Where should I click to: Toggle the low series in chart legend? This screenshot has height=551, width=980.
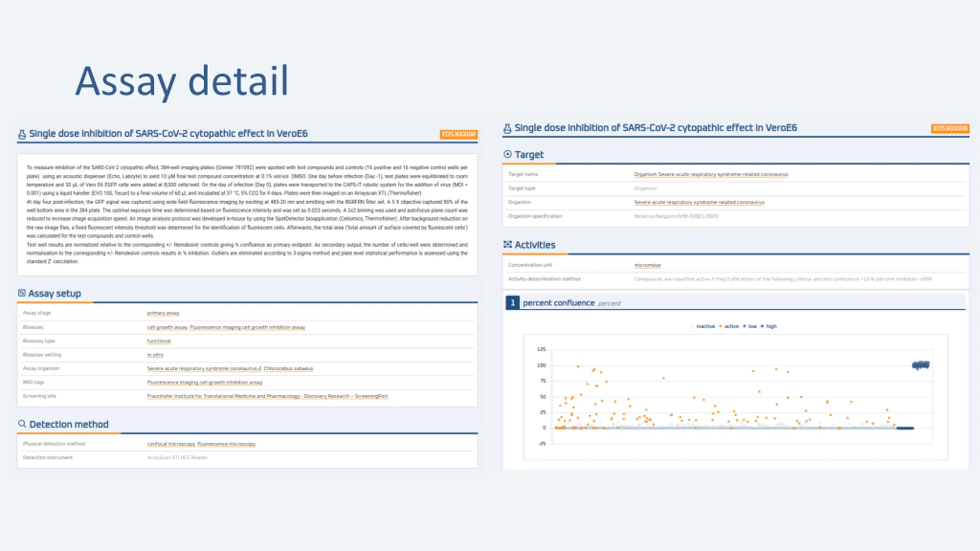tap(752, 326)
